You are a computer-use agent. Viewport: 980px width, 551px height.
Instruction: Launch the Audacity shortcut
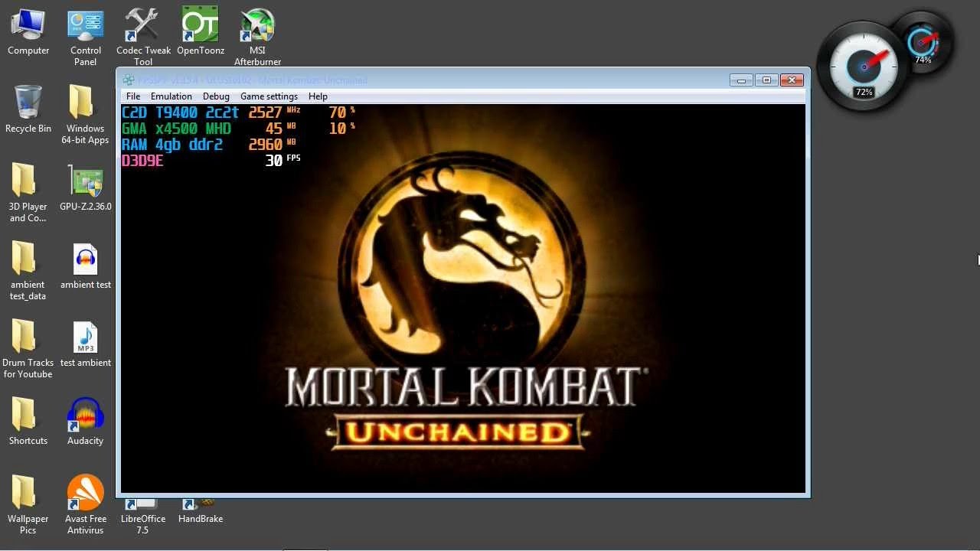point(86,422)
